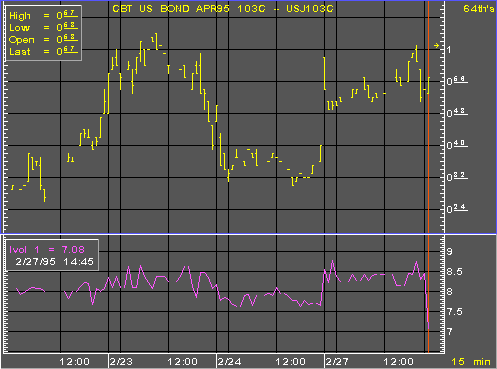Screen dimensions: 497x369
Task: Click the 0-24 price axis label
Action: tap(457, 209)
